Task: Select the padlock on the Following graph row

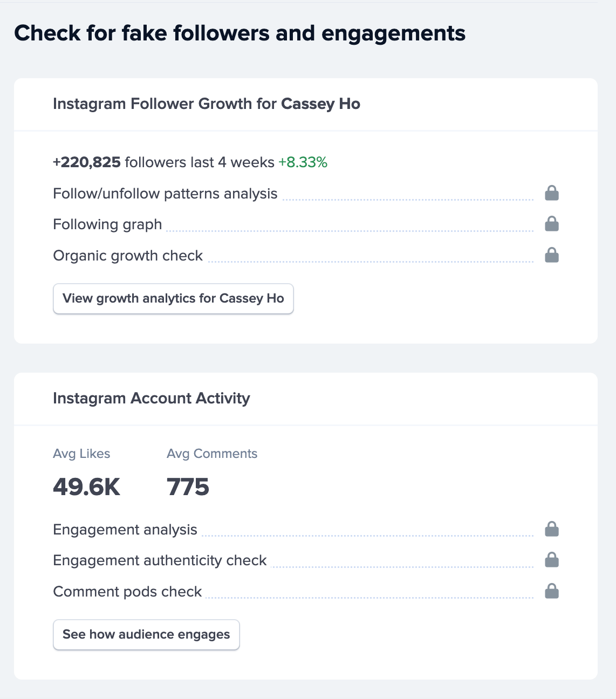Action: point(551,223)
